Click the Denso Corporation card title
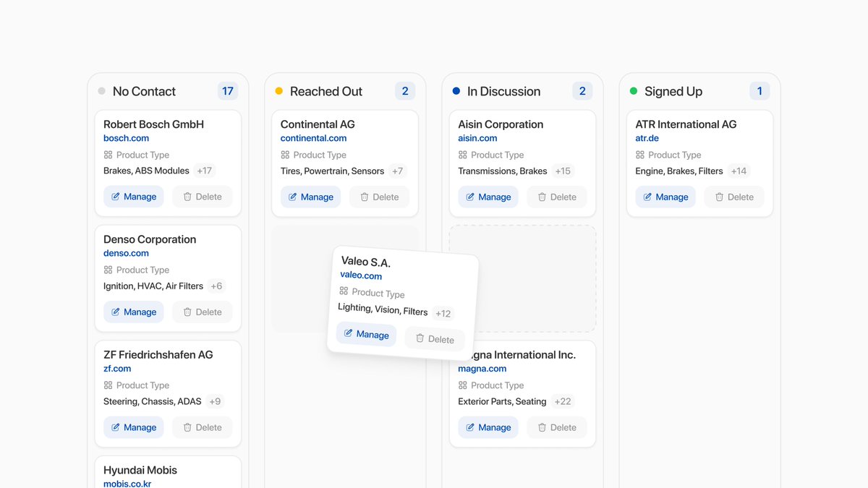Image resolution: width=868 pixels, height=488 pixels. tap(150, 239)
